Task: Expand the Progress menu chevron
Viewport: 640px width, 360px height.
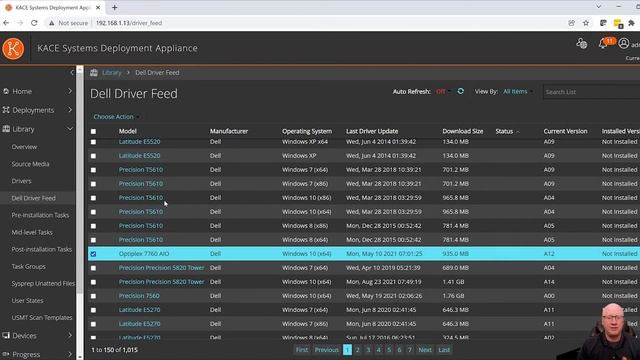Action: coord(70,354)
